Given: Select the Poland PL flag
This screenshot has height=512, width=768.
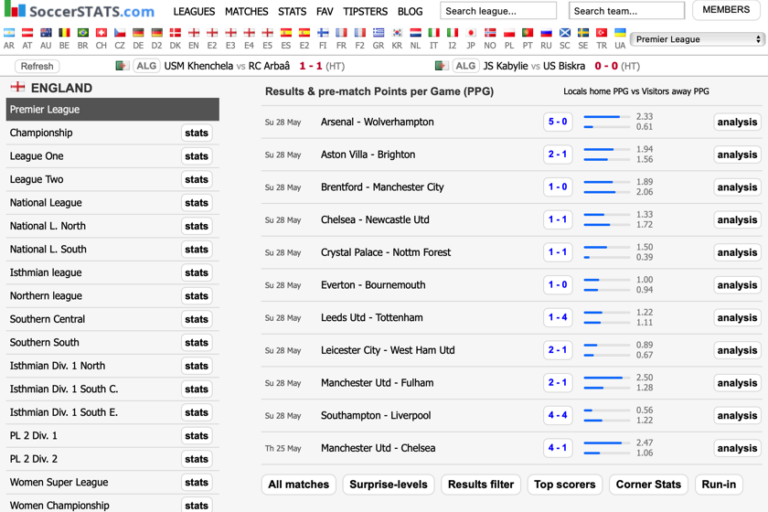Looking at the screenshot, I should [509, 33].
